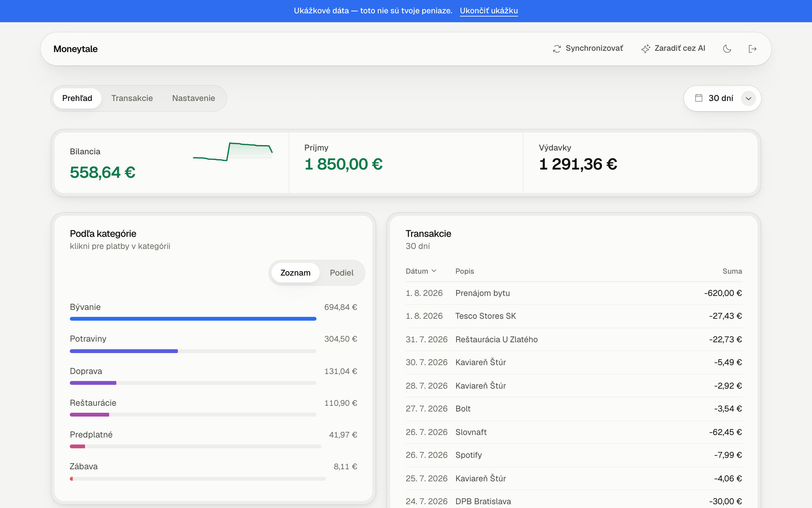
Task: Click the Moneytale logo
Action: (x=75, y=49)
